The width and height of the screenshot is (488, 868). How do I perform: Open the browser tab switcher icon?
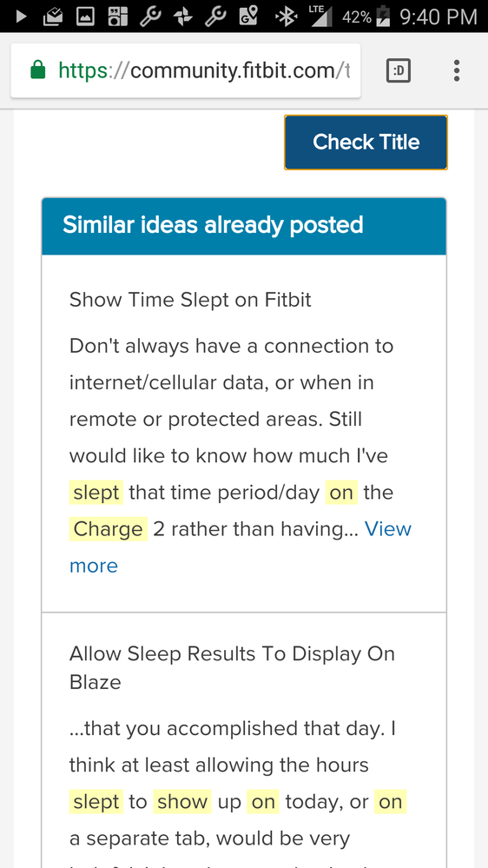pos(399,71)
